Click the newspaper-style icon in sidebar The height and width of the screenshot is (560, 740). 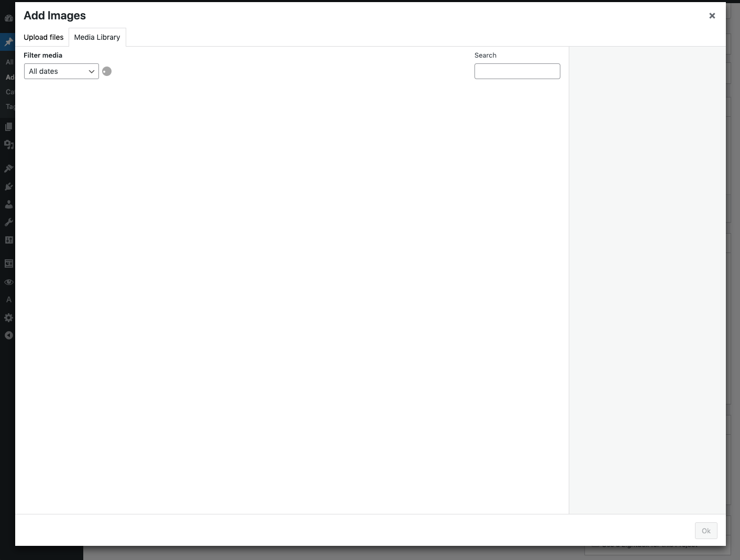(8, 263)
